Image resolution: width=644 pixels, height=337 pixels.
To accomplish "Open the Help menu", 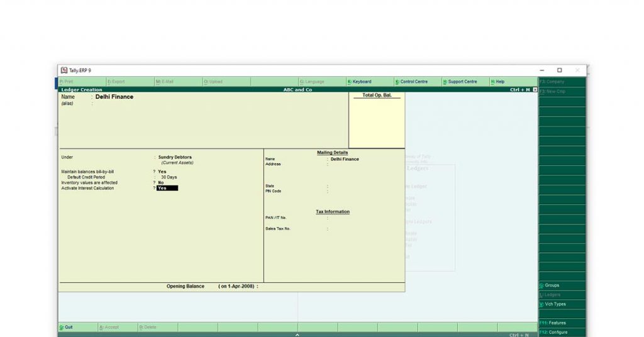I will (x=499, y=82).
